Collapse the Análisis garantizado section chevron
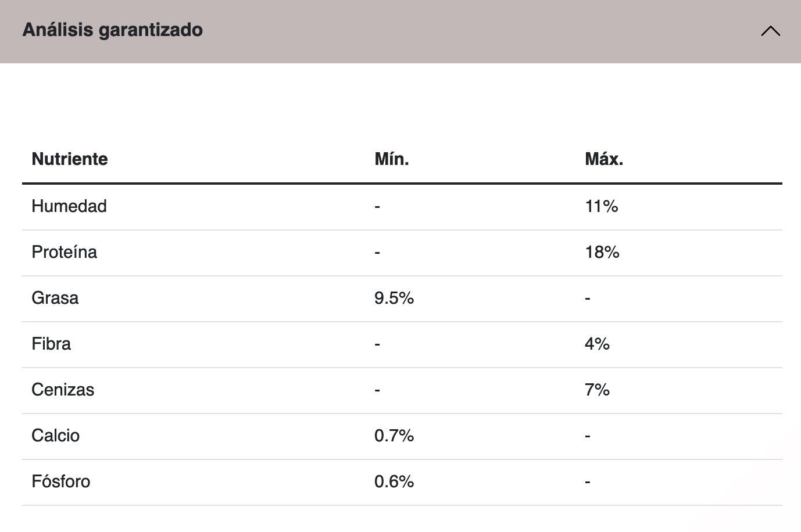The height and width of the screenshot is (532, 801). [770, 31]
